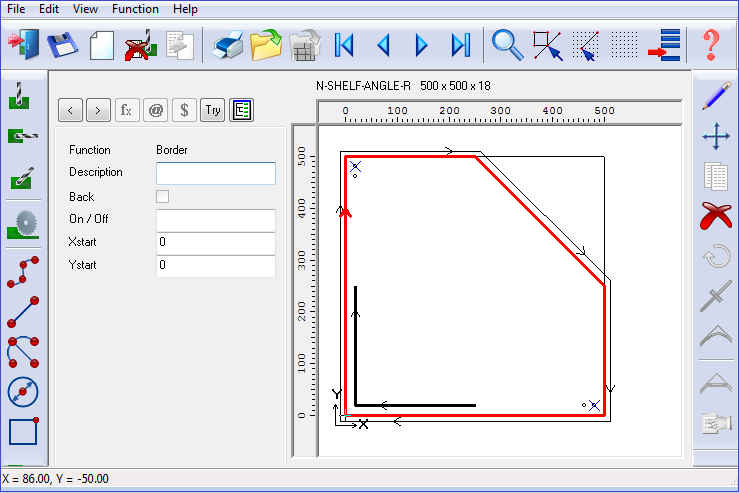
Task: Click the gray pointing hand icon
Action: [716, 423]
